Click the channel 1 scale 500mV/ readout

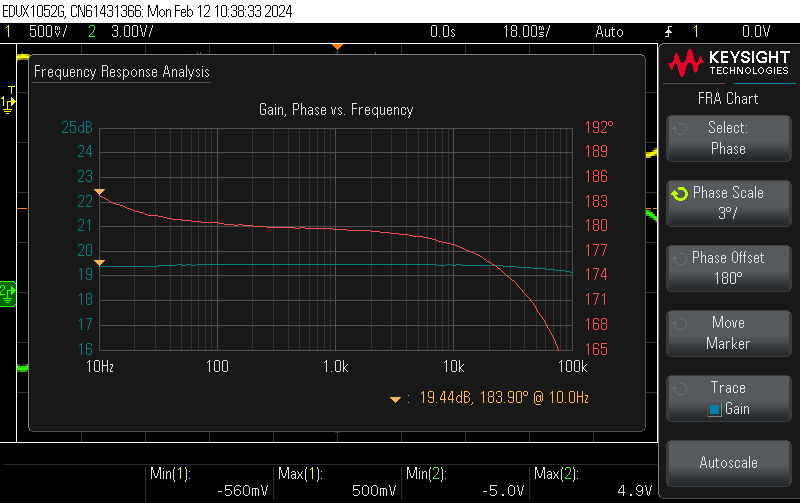point(48,32)
